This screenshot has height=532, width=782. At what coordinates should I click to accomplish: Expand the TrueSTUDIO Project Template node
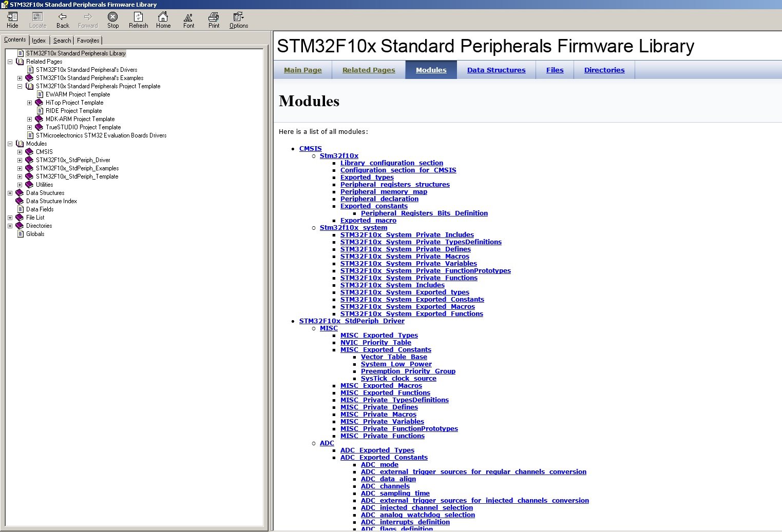point(29,127)
